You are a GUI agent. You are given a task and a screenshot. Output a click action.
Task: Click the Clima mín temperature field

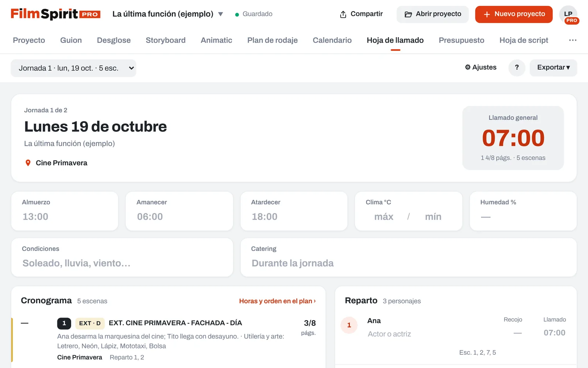click(x=433, y=217)
